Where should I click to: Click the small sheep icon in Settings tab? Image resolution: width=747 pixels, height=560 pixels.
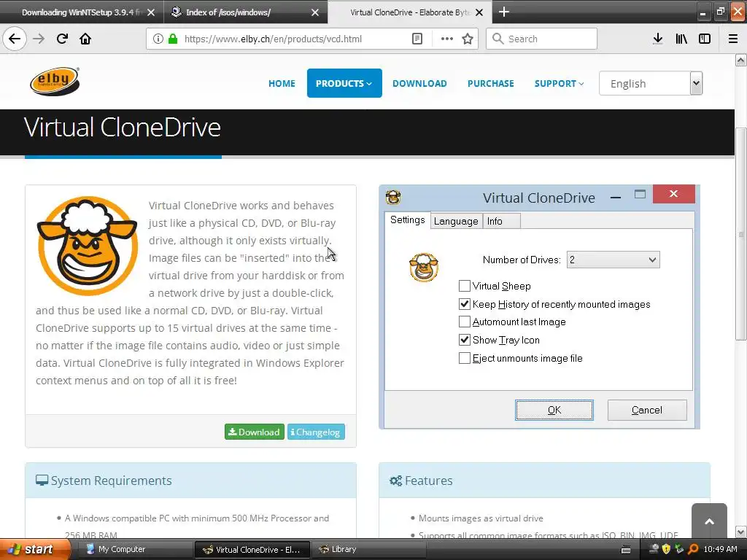(424, 267)
